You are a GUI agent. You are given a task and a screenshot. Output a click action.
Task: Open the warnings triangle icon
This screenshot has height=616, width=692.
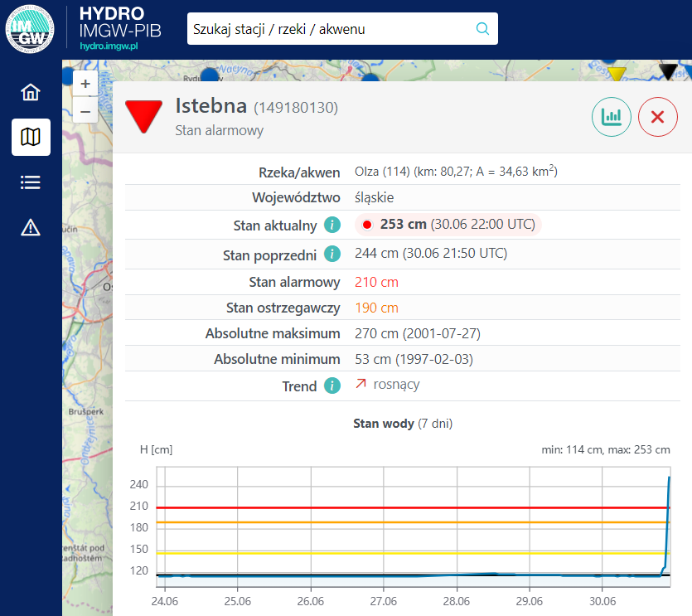(x=31, y=227)
